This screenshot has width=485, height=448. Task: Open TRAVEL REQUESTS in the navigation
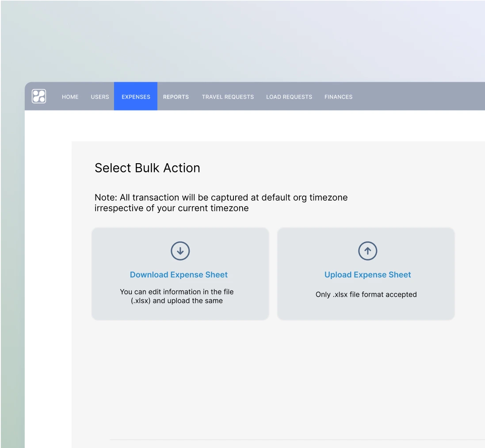click(228, 97)
